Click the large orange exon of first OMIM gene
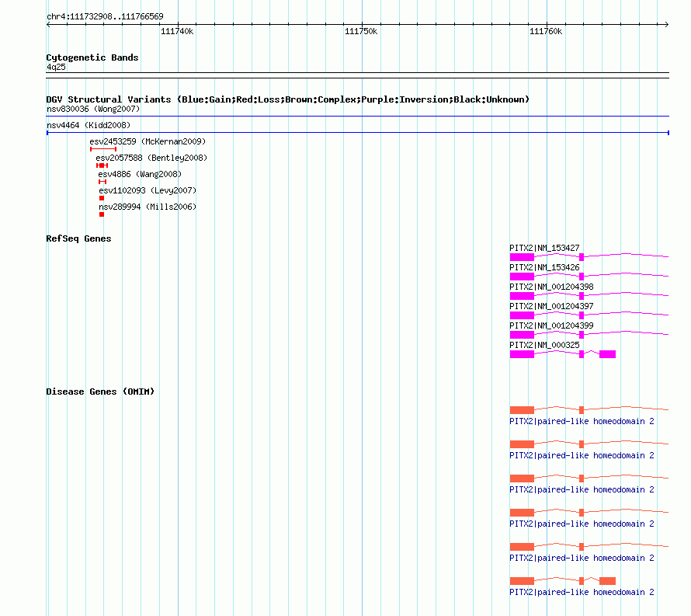The width and height of the screenshot is (691, 616). [x=522, y=410]
